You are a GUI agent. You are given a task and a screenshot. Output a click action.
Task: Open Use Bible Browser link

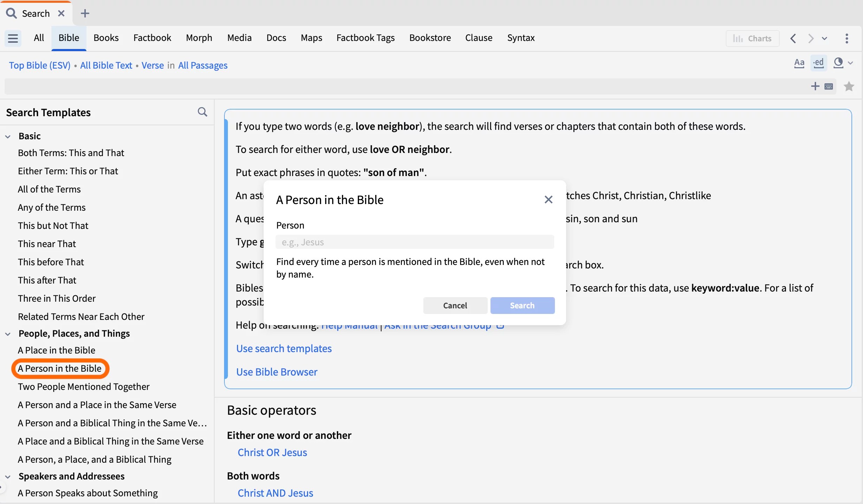277,372
